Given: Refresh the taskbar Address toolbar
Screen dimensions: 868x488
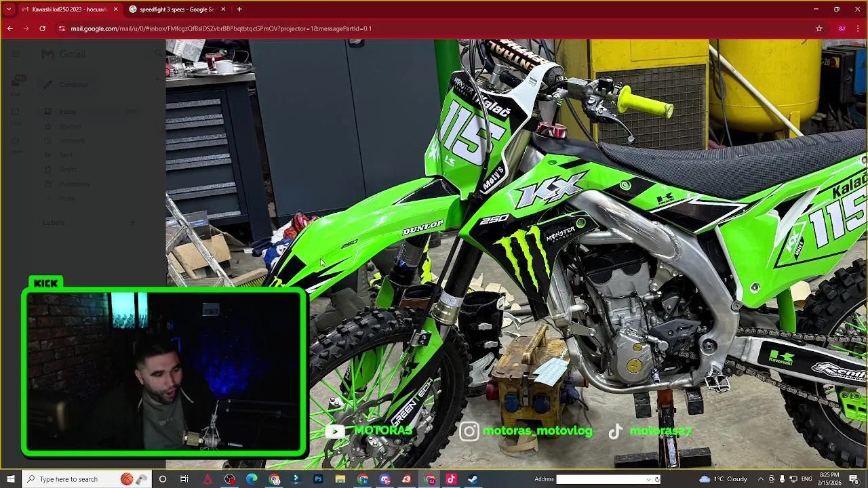Looking at the screenshot, I should pyautogui.click(x=657, y=479).
